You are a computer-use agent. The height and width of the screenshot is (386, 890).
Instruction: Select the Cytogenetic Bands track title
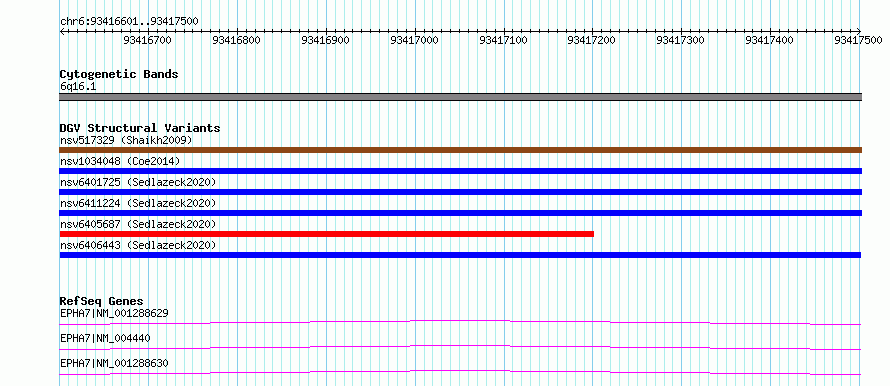119,74
